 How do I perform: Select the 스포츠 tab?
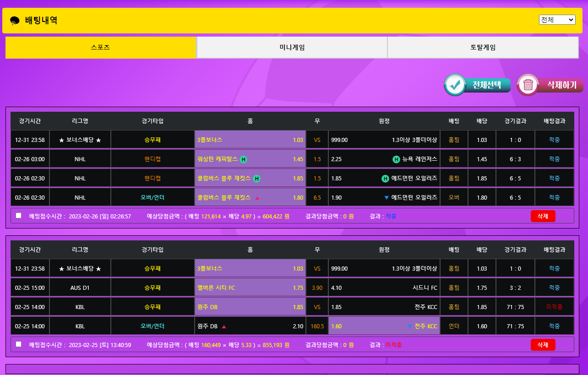click(101, 48)
